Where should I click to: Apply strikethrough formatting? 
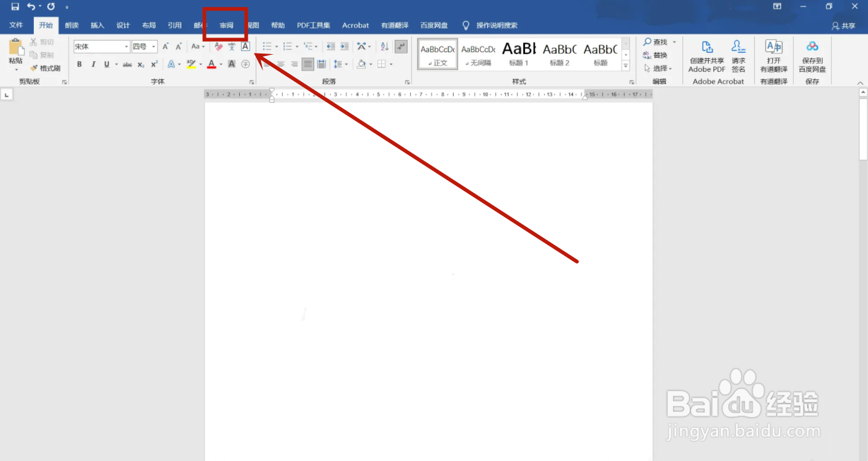(127, 65)
